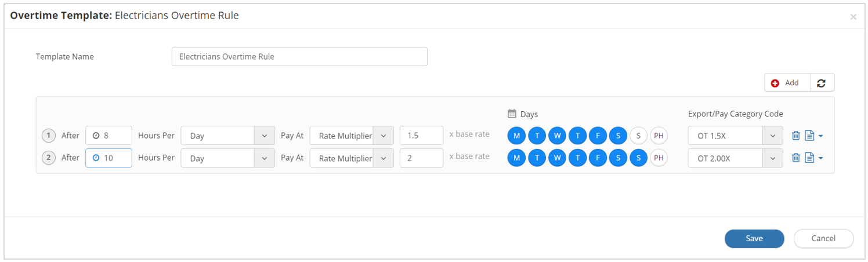Open the document icon for rule 1
868x262 pixels.
810,136
